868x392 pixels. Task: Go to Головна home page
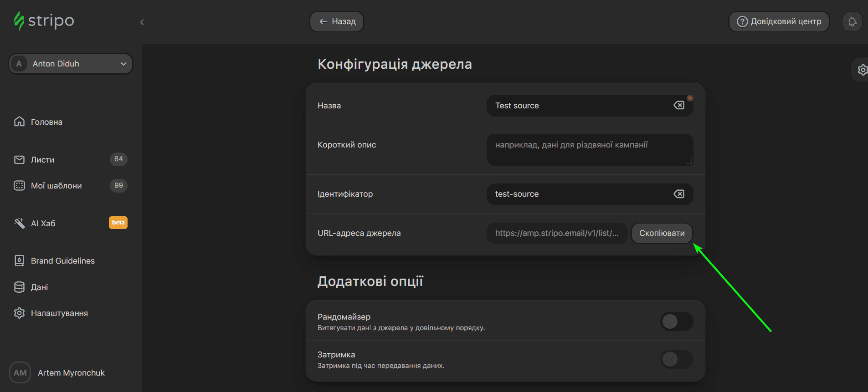tap(46, 122)
